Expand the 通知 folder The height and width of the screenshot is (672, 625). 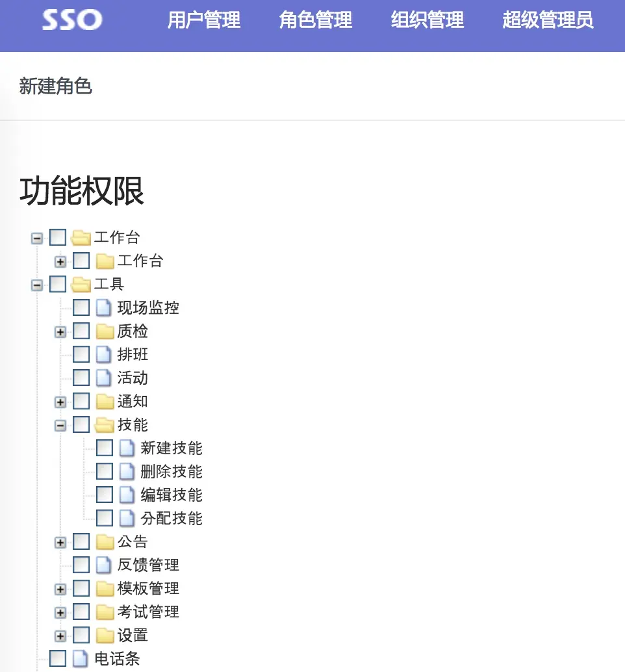coord(60,402)
